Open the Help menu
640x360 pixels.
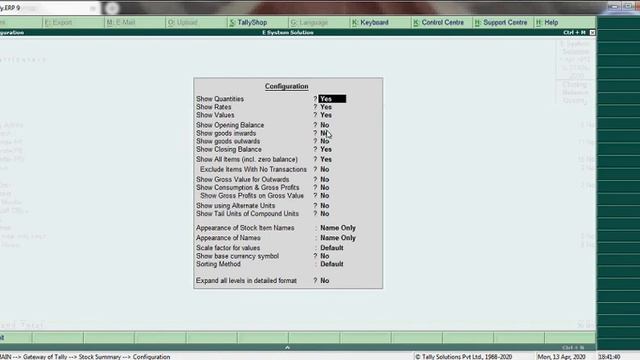click(547, 22)
